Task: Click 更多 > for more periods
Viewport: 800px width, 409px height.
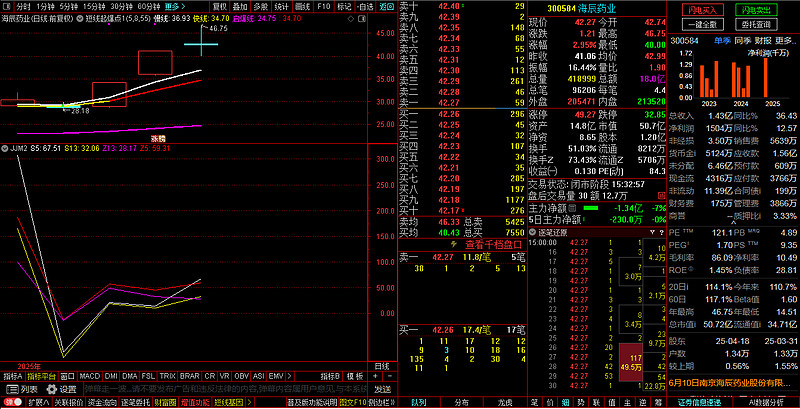Action: tap(174, 7)
